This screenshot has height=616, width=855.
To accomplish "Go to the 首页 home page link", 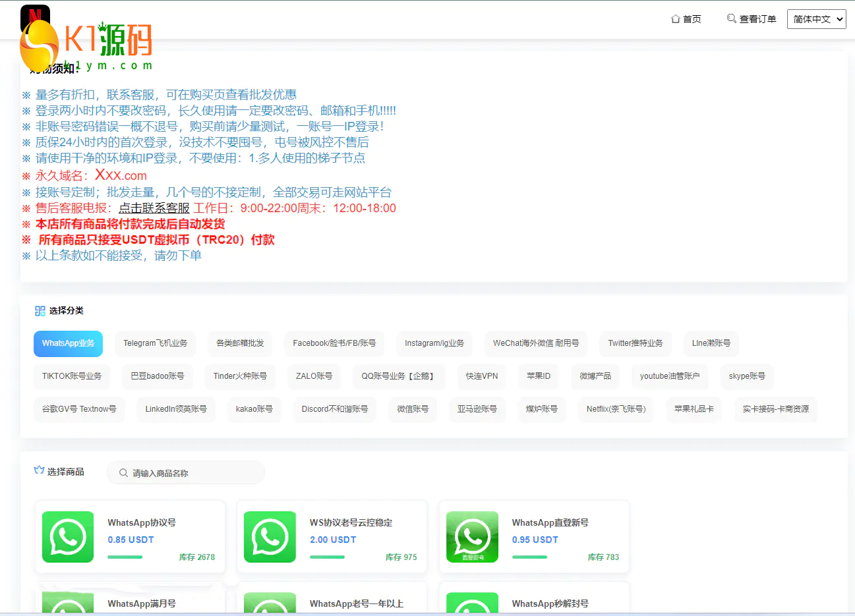I will 686,19.
